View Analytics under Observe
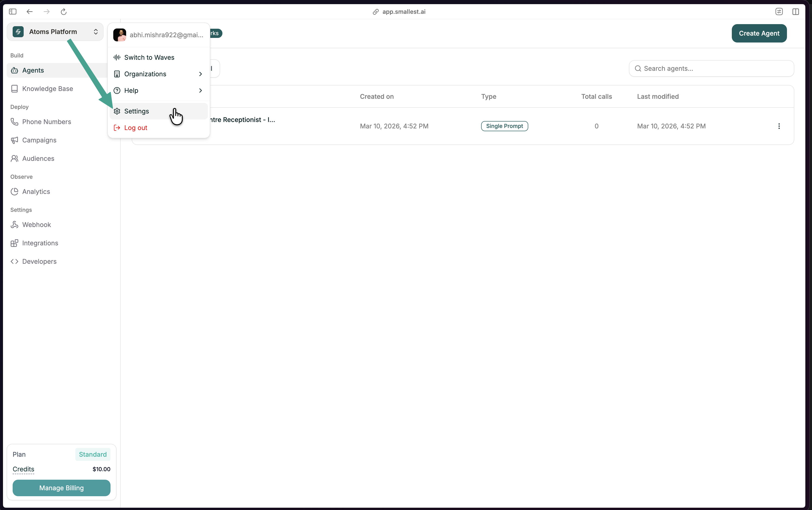 36,191
